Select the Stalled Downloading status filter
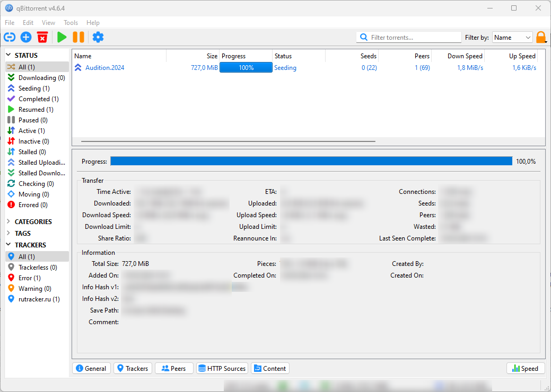This screenshot has height=392, width=551. click(x=37, y=173)
